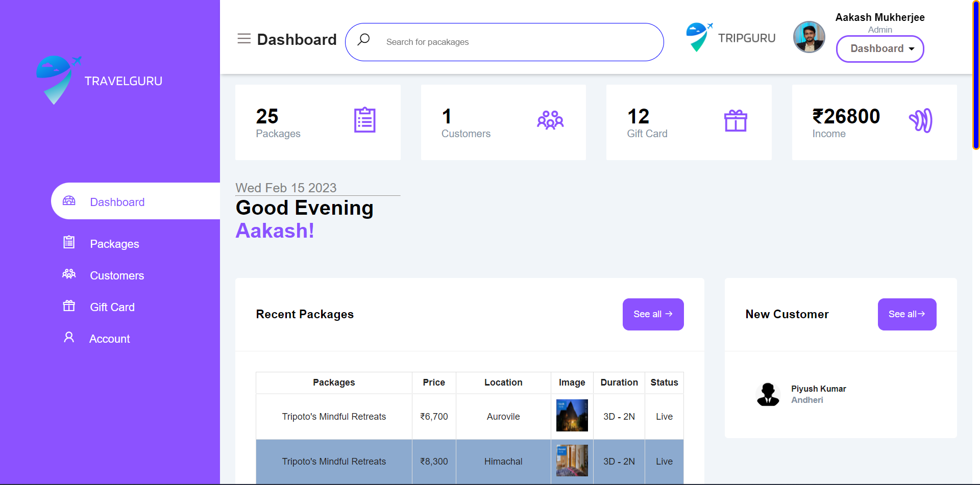Click the magnifier icon in the search bar
This screenshot has height=485, width=980.
click(x=364, y=39)
